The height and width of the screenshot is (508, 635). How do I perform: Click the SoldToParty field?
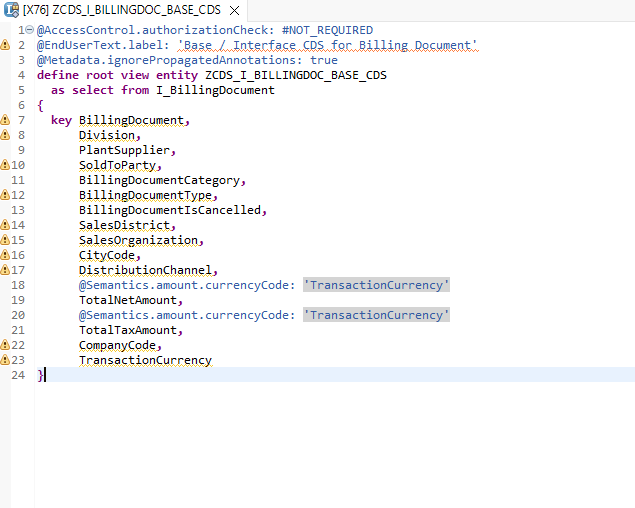117,165
